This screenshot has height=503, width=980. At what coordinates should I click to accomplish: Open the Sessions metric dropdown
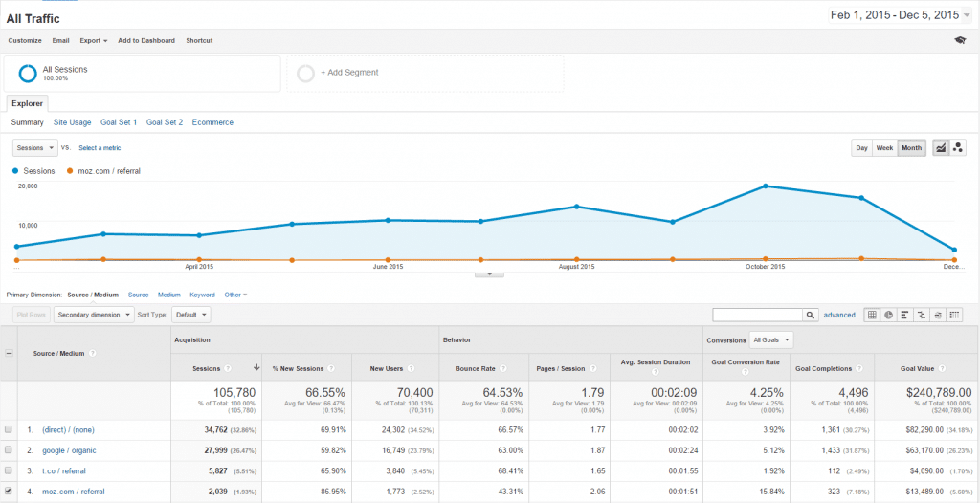(35, 148)
